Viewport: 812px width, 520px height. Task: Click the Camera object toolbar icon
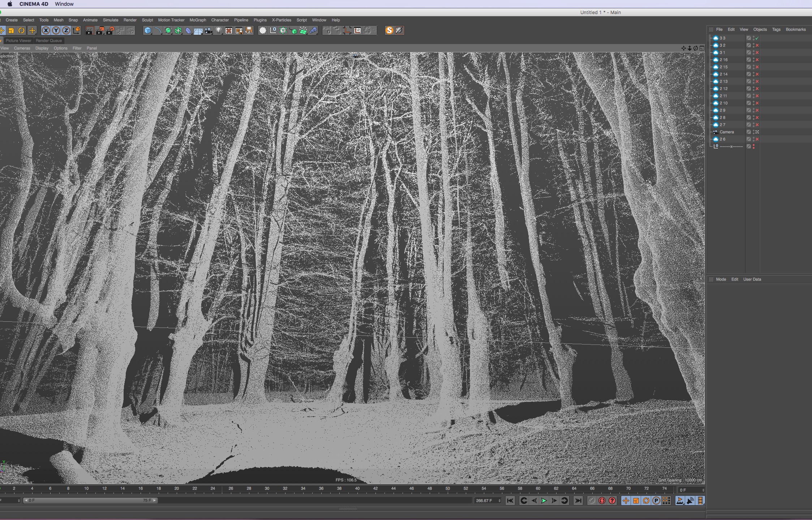(209, 31)
